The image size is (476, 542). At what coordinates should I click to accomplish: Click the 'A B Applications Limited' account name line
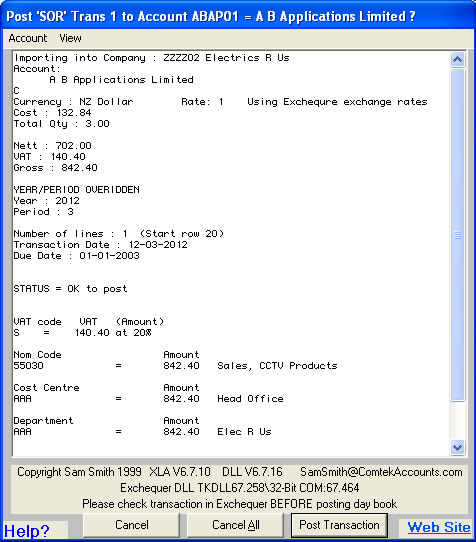pyautogui.click(x=121, y=80)
